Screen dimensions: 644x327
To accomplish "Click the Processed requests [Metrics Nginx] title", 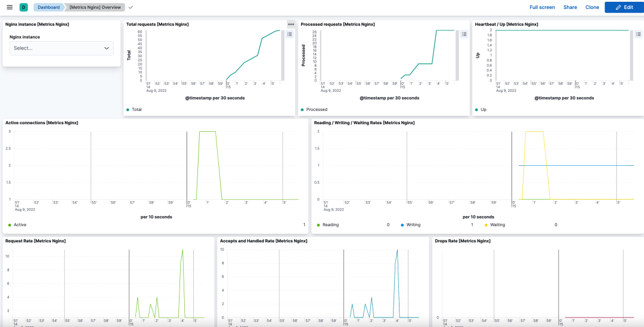I will point(338,24).
